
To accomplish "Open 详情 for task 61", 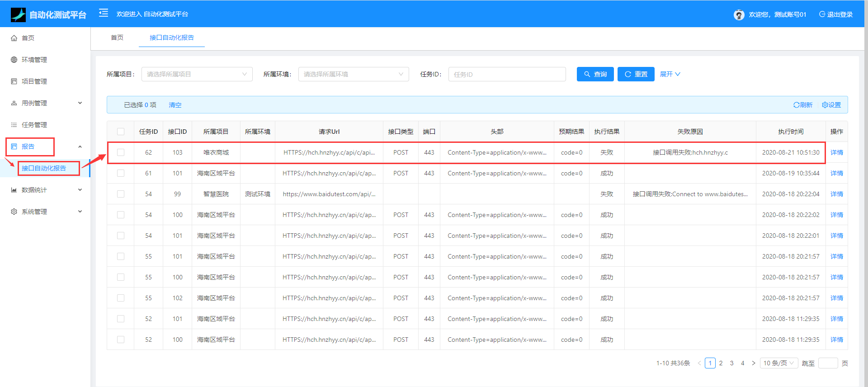I will [837, 173].
